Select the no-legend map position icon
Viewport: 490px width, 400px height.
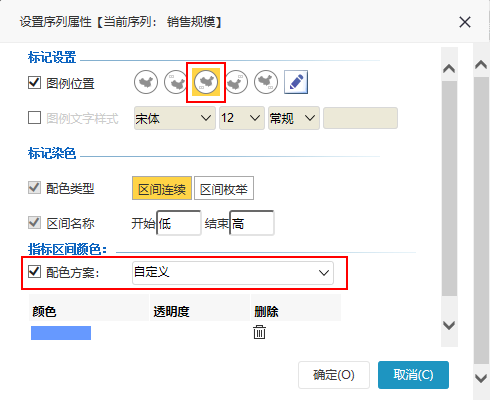[x=146, y=82]
